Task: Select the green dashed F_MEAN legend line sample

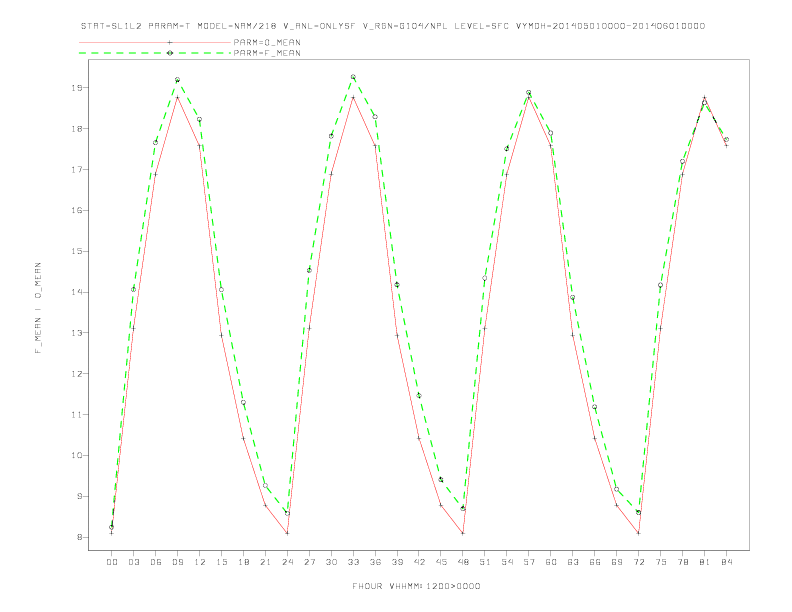Action: (x=155, y=53)
